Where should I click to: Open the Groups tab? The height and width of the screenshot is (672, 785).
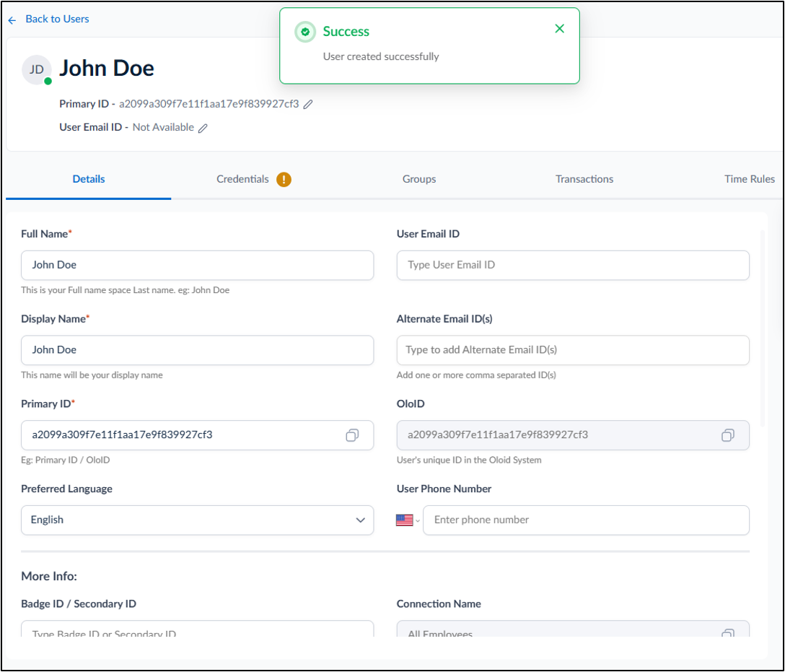419,179
